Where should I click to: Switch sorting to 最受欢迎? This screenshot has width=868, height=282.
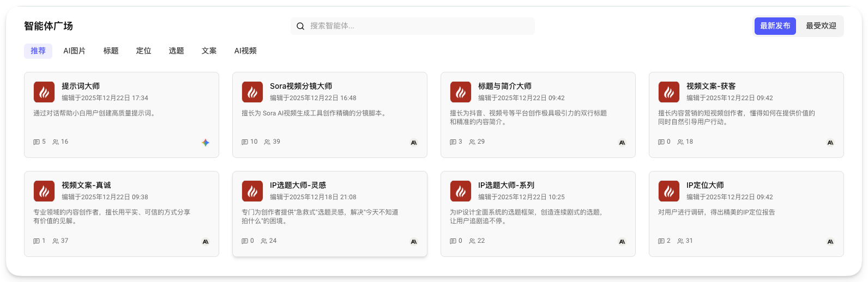point(821,26)
